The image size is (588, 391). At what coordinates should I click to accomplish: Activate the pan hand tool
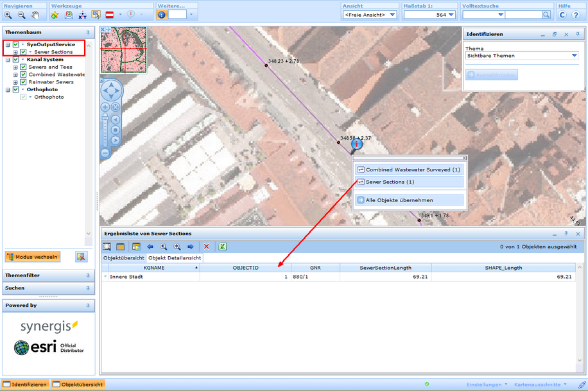point(35,15)
